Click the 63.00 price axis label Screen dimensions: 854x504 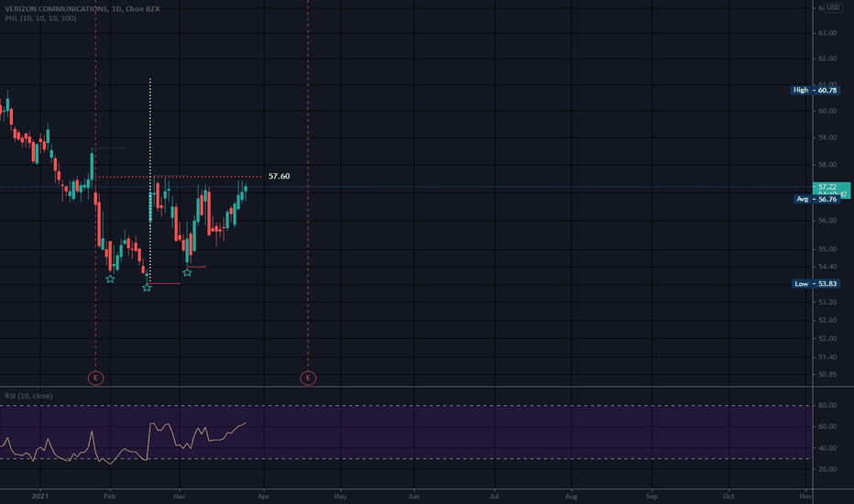click(827, 33)
